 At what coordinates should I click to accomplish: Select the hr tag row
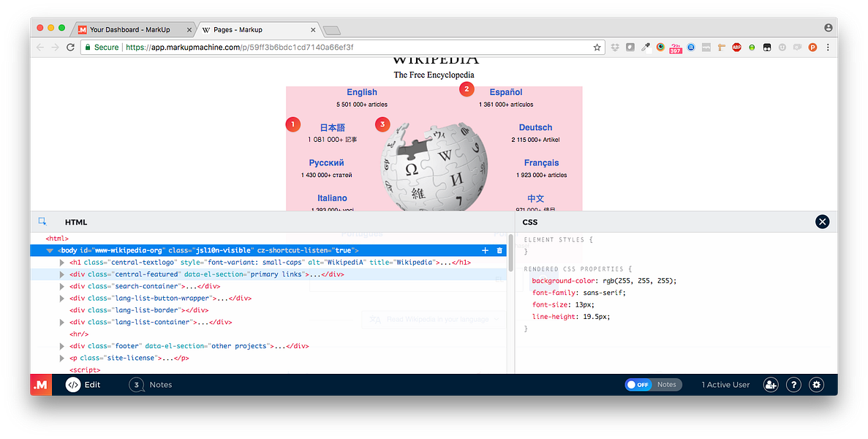pyautogui.click(x=268, y=334)
